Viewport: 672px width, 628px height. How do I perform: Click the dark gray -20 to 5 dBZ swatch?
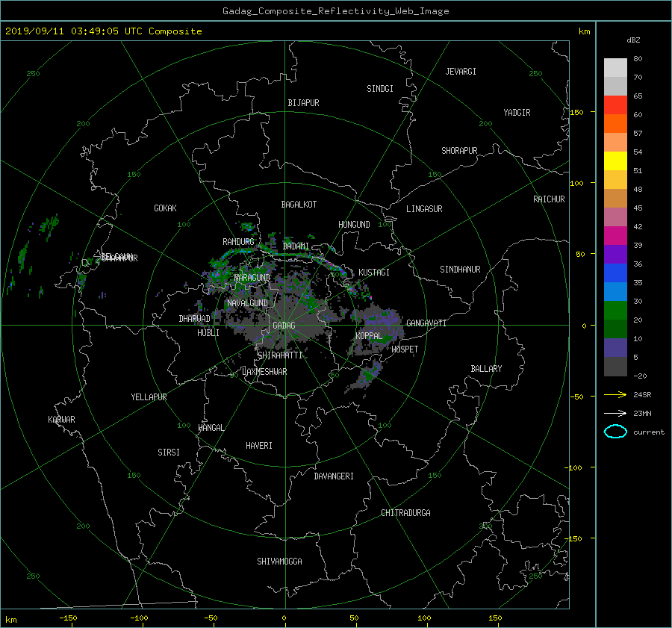pyautogui.click(x=615, y=367)
